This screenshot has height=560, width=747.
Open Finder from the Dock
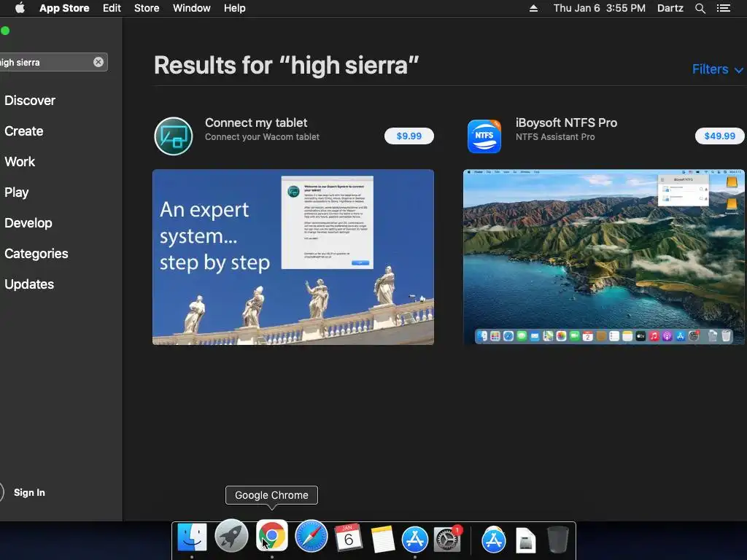(192, 539)
